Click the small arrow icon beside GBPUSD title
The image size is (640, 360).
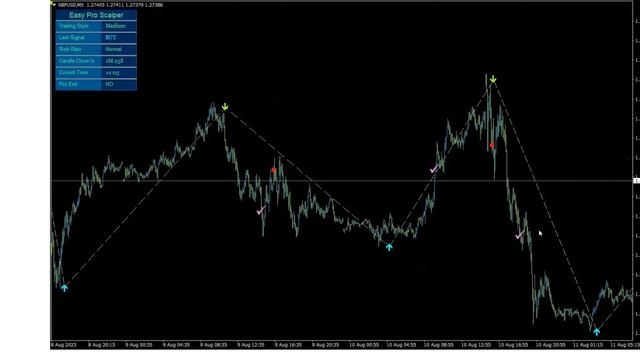pyautogui.click(x=53, y=4)
